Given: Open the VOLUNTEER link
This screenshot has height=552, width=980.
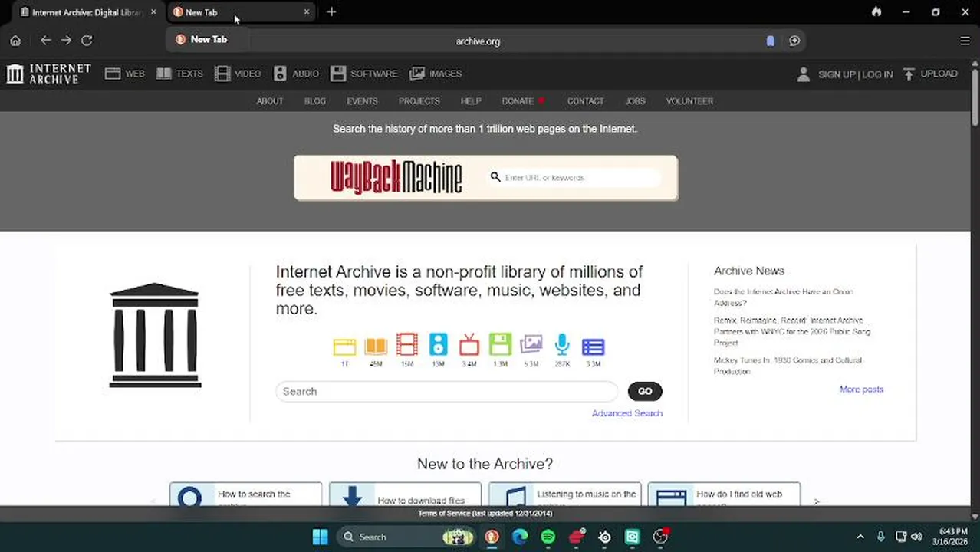Looking at the screenshot, I should pos(689,101).
